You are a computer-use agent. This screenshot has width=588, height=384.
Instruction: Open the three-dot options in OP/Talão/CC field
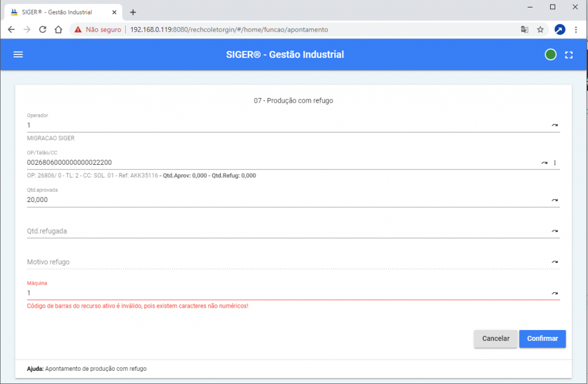click(x=555, y=163)
